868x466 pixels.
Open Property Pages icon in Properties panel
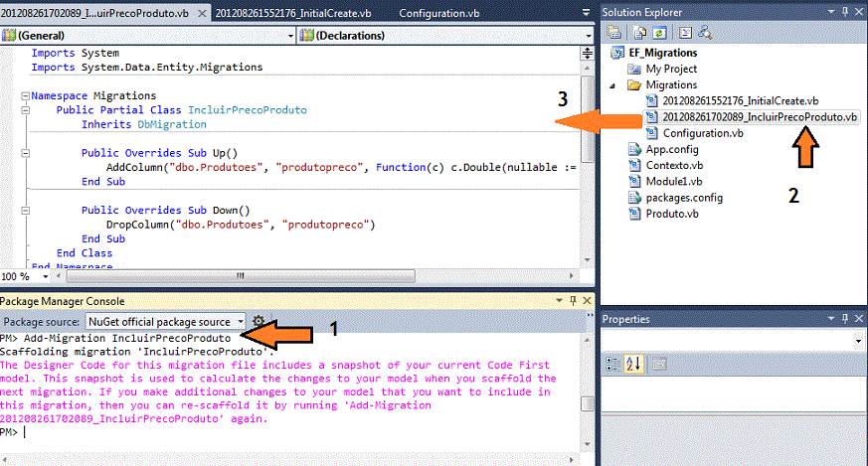tap(659, 364)
